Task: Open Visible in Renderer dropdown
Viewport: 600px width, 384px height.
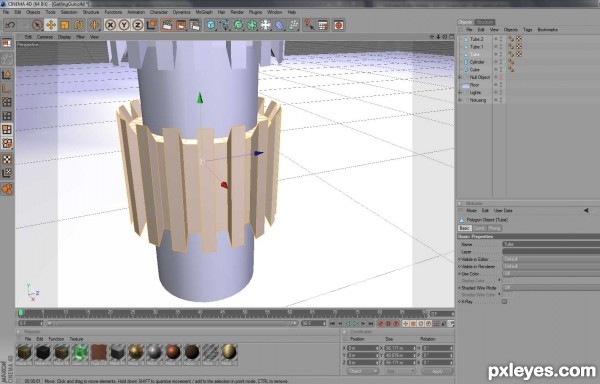Action: click(x=551, y=266)
